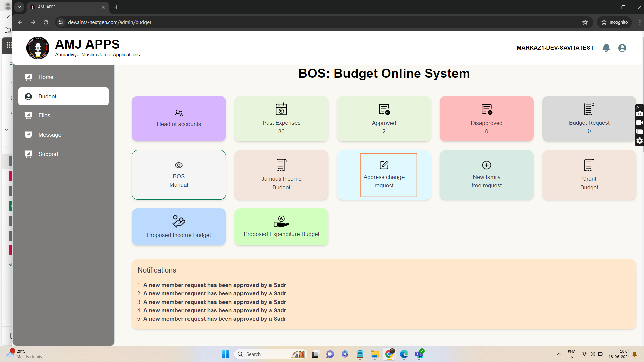
Task: Open Support in the sidebar
Action: (63, 154)
